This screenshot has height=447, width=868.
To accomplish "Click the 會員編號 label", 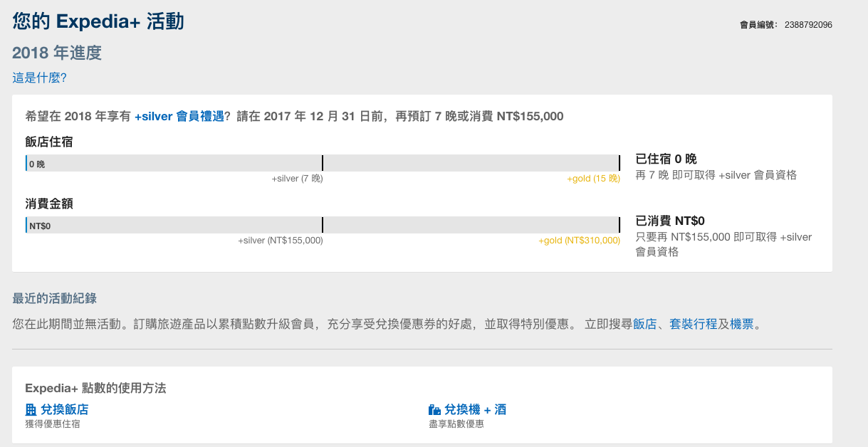I will [x=758, y=25].
